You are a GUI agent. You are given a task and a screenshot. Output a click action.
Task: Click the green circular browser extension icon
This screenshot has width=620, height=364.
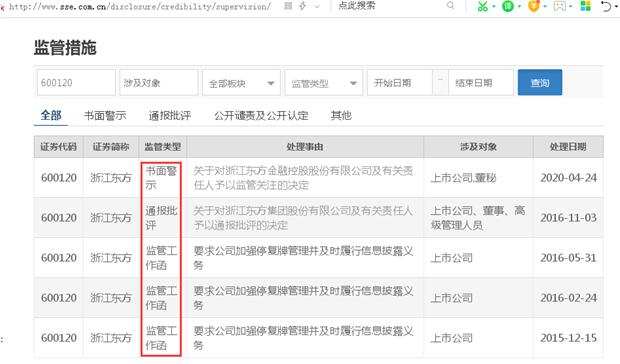[508, 6]
